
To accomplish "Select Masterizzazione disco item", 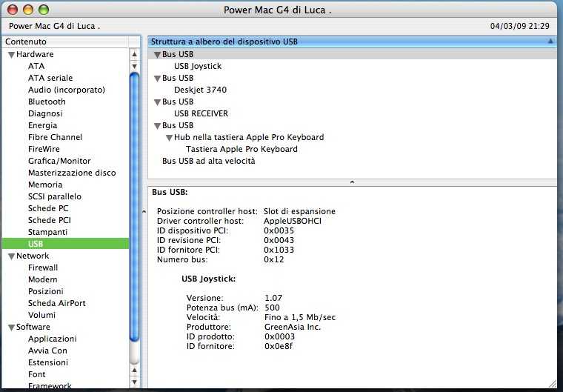I will (x=72, y=173).
